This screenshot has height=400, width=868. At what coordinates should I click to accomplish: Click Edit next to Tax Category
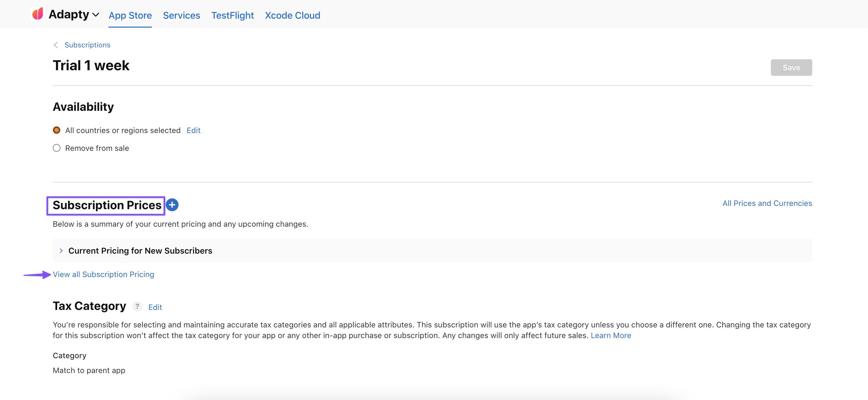tap(155, 307)
